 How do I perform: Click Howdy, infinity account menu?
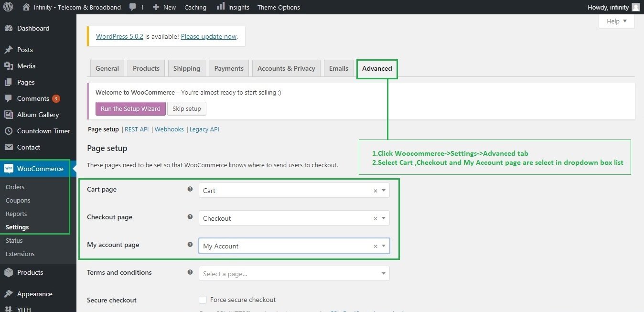[x=614, y=7]
